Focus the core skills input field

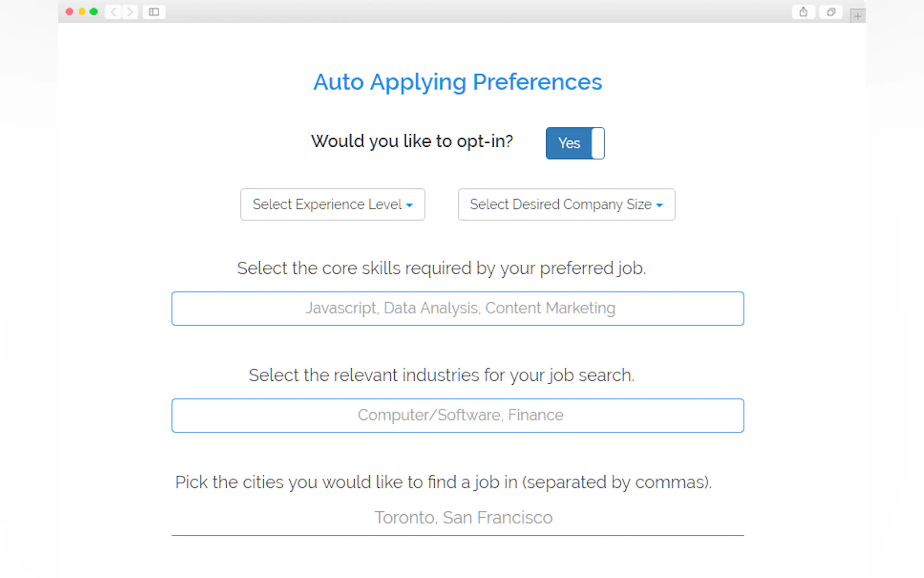tap(458, 309)
